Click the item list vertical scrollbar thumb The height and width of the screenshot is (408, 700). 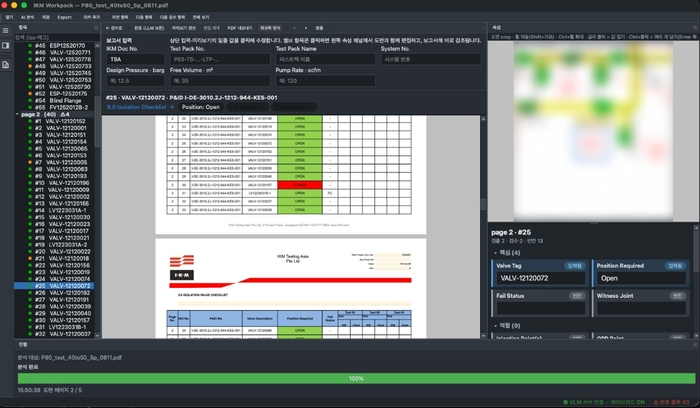97,123
